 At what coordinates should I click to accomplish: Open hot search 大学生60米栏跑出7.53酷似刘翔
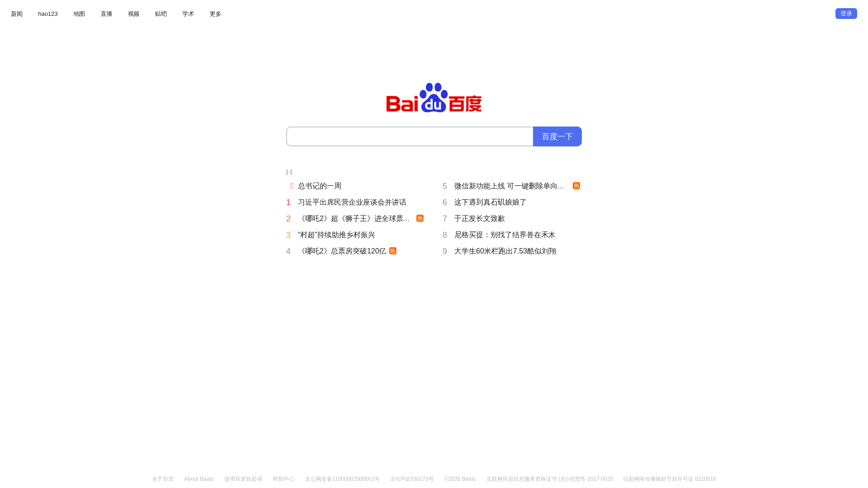pyautogui.click(x=505, y=251)
